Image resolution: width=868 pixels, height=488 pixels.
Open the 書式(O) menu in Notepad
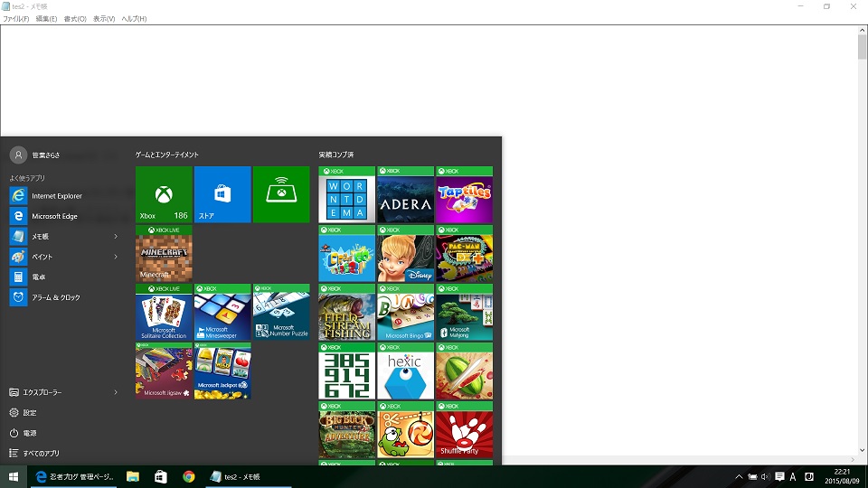(x=75, y=19)
